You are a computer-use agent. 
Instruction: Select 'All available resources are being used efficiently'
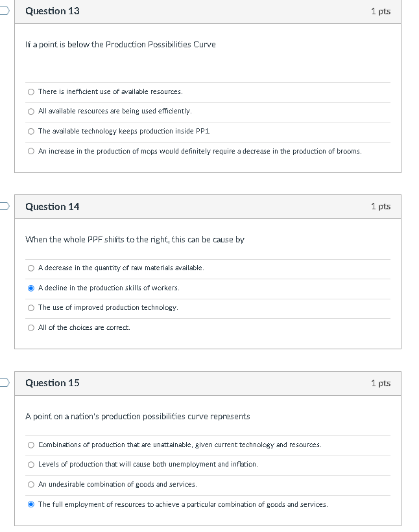pos(30,111)
